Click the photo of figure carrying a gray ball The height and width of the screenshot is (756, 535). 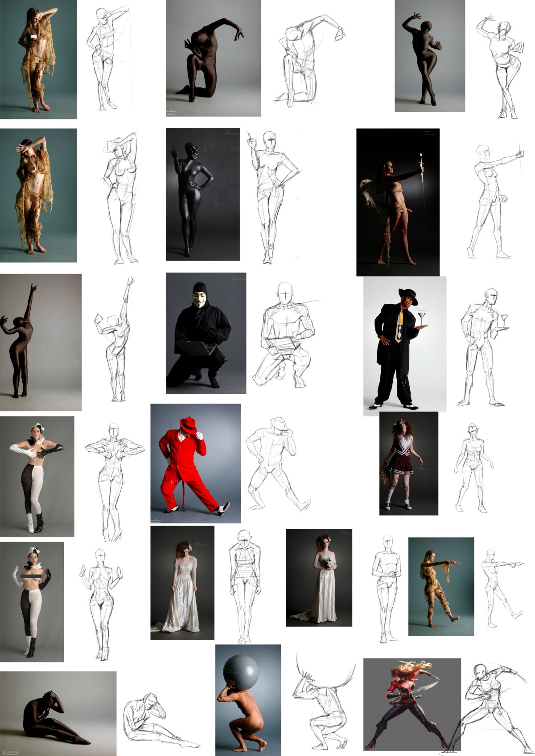pyautogui.click(x=248, y=700)
